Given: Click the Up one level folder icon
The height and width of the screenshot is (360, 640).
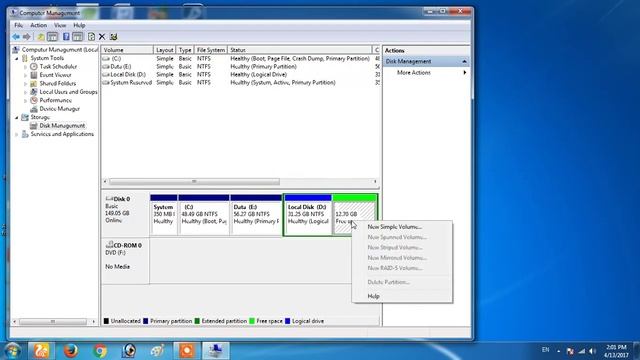Looking at the screenshot, I should 41,37.
